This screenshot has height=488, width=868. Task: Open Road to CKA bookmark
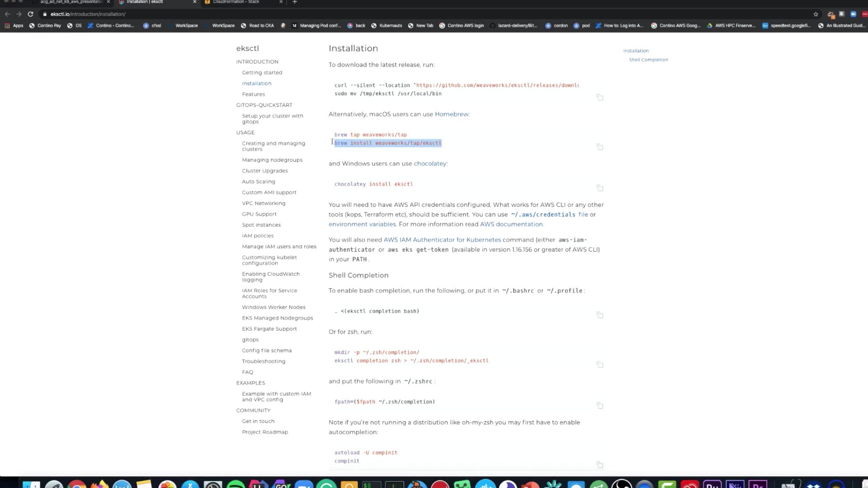pyautogui.click(x=261, y=26)
